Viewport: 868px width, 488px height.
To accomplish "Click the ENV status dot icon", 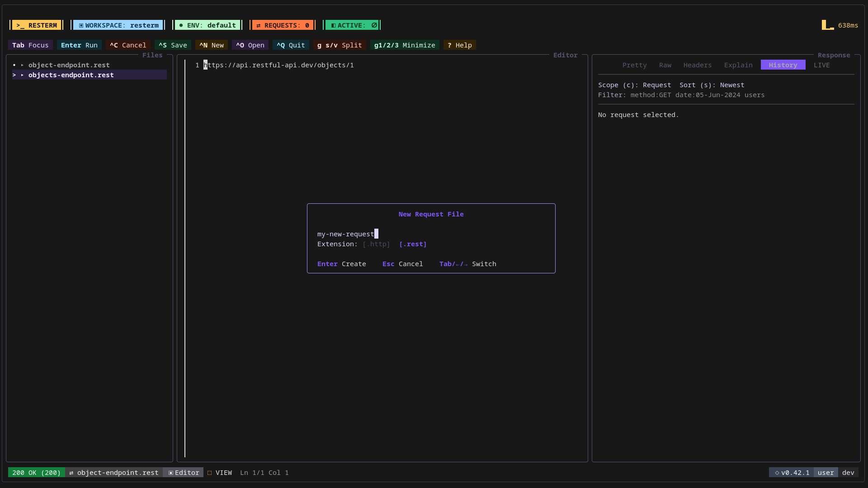I will point(181,25).
